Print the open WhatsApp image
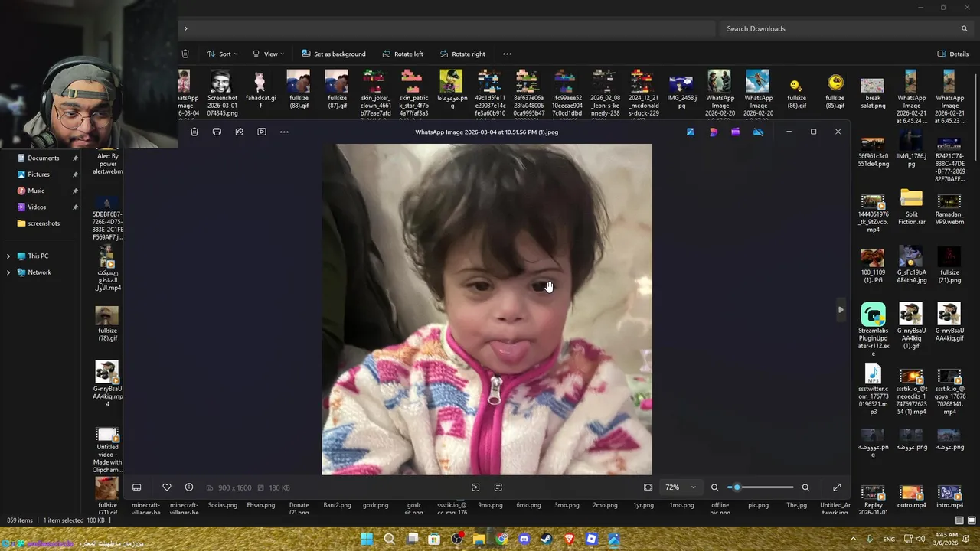Viewport: 980px width, 551px height. point(217,132)
